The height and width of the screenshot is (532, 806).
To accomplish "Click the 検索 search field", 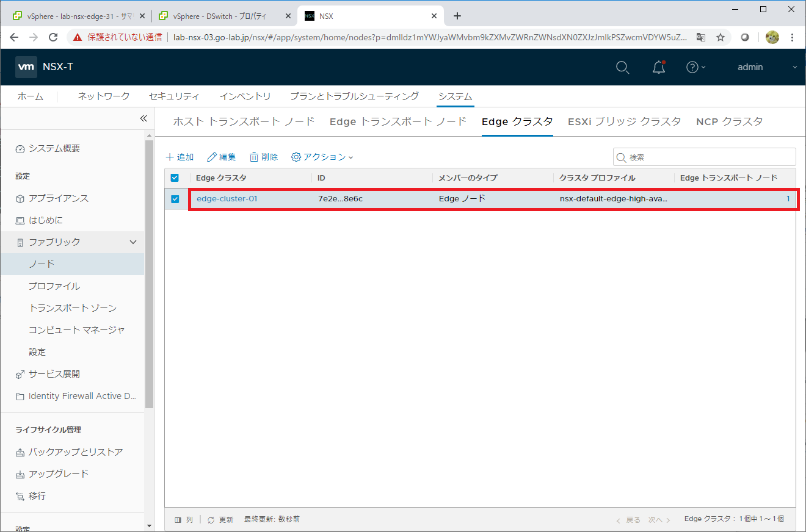I will pos(705,157).
